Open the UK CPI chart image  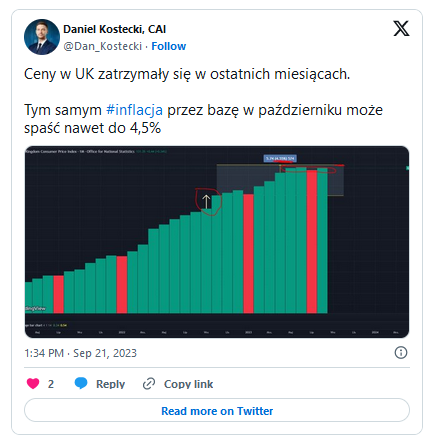pos(217,242)
